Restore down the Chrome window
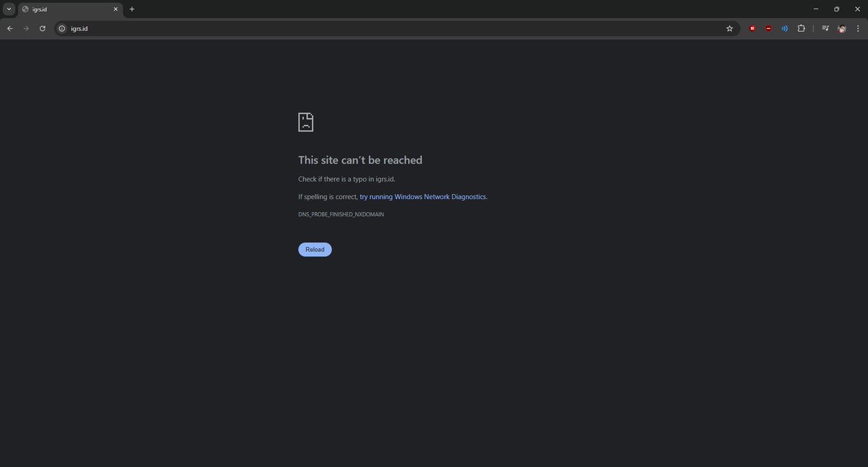The width and height of the screenshot is (868, 467). point(837,9)
